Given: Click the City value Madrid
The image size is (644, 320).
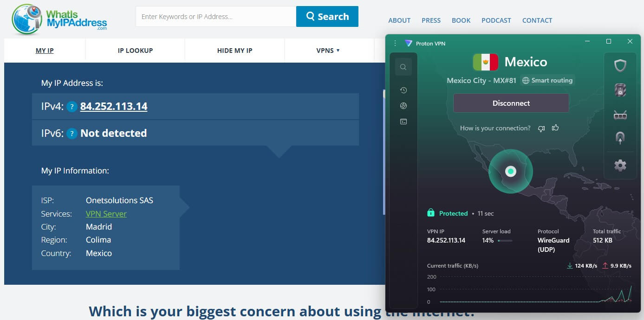Looking at the screenshot, I should [x=99, y=227].
